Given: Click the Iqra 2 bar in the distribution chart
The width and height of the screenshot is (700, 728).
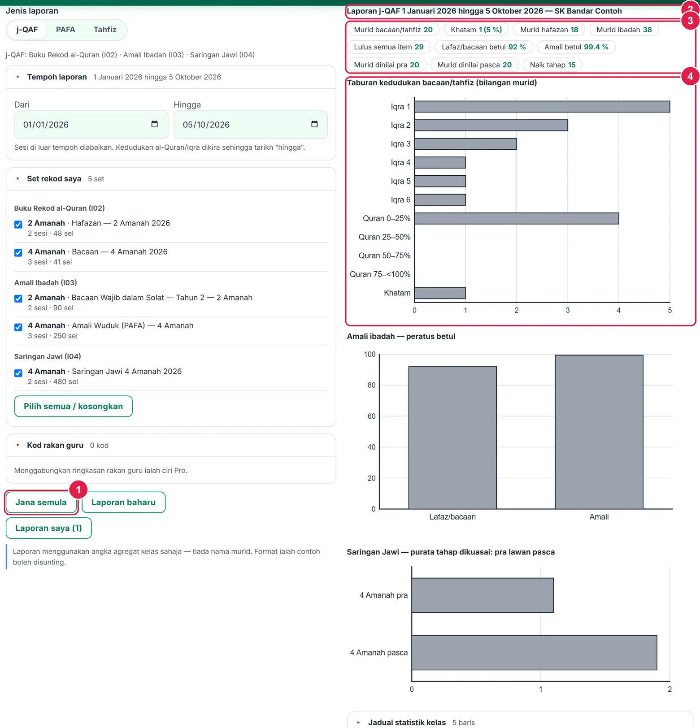Looking at the screenshot, I should (491, 125).
